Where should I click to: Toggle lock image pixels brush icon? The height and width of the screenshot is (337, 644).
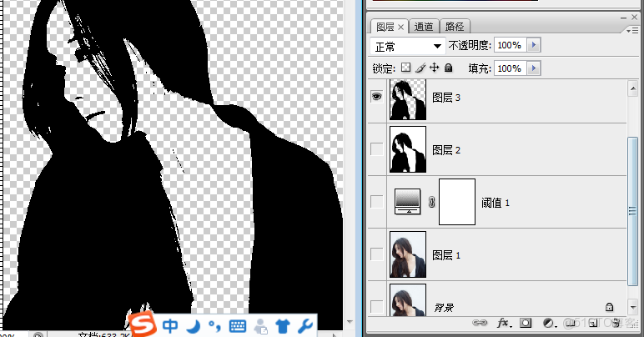click(x=420, y=68)
